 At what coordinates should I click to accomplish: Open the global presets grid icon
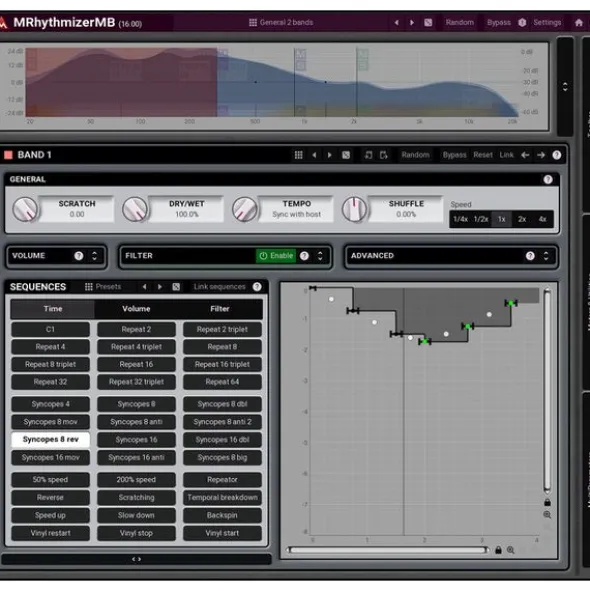pos(253,23)
